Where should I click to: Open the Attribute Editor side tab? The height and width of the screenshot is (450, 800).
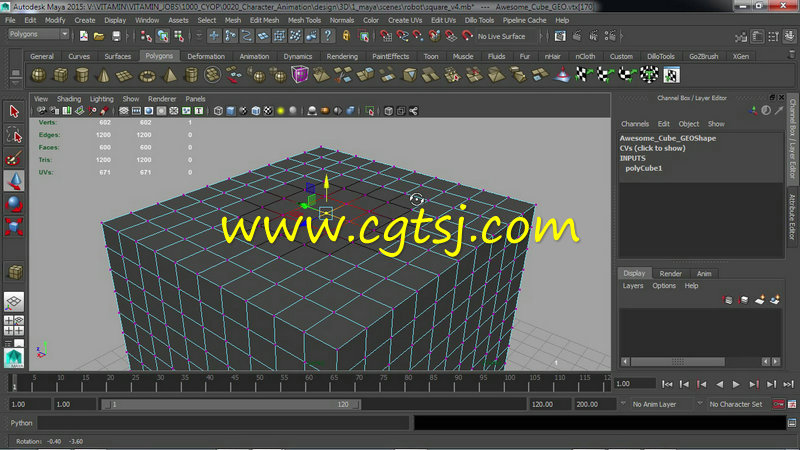click(792, 217)
